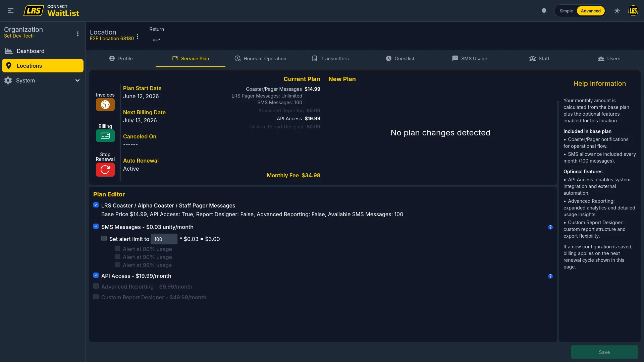Viewport: 644px width, 362px height.
Task: Click the Plan Editor heading
Action: (109, 194)
